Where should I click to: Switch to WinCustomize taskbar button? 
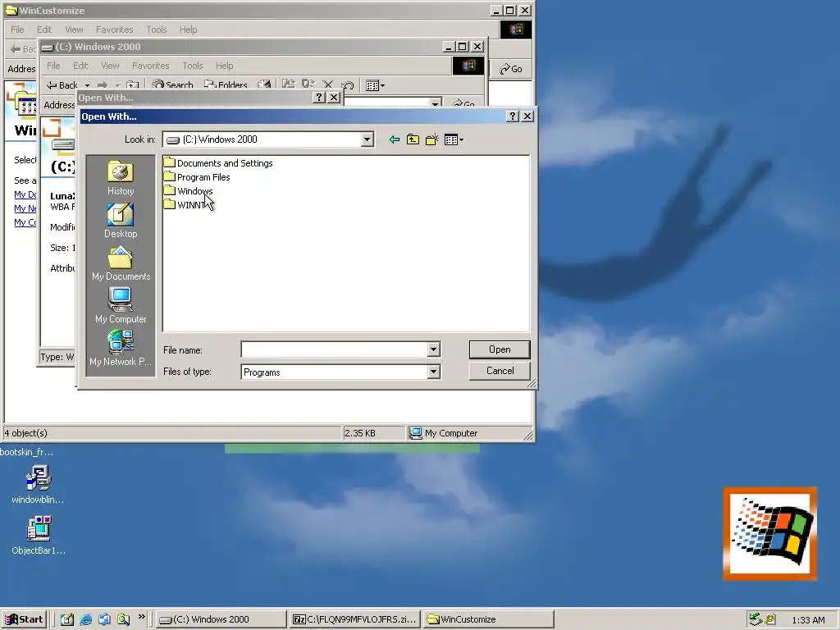coord(487,619)
